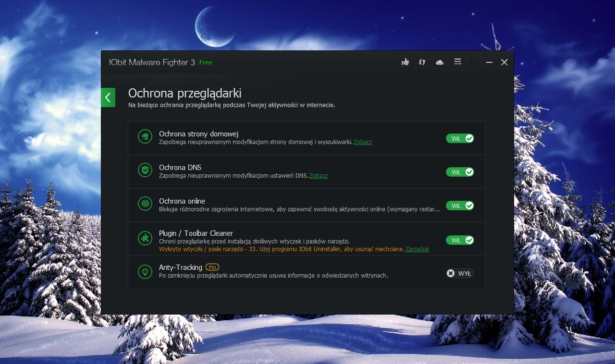
Task: Minimize the IObit Malware Fighter window
Action: [x=489, y=62]
